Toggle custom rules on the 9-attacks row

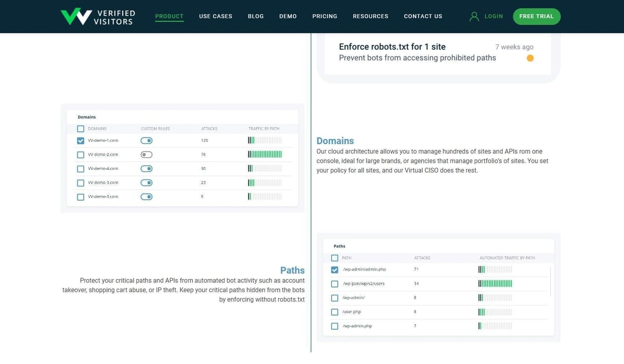click(147, 197)
